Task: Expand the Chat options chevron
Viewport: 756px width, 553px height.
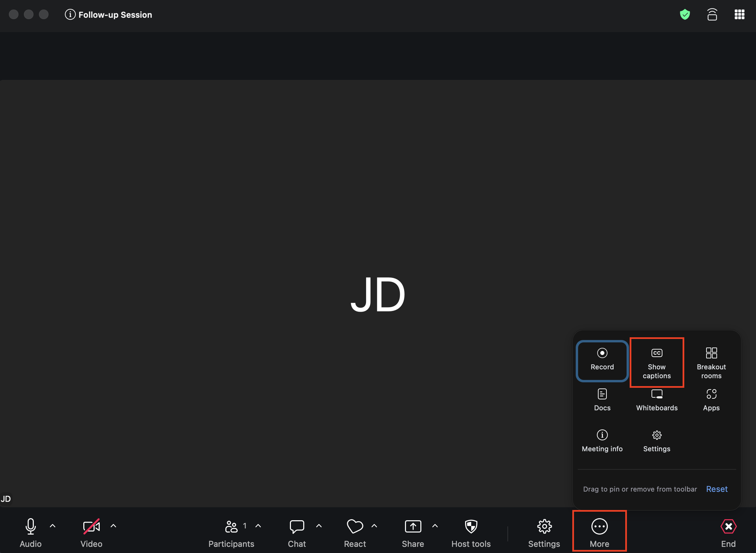Action: pyautogui.click(x=319, y=526)
